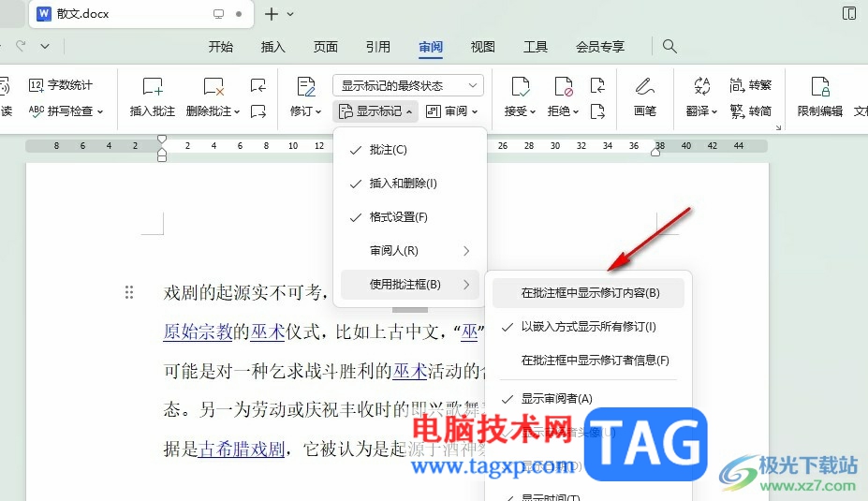Select the Pen 画笔 tool
The width and height of the screenshot is (868, 501).
pyautogui.click(x=645, y=87)
